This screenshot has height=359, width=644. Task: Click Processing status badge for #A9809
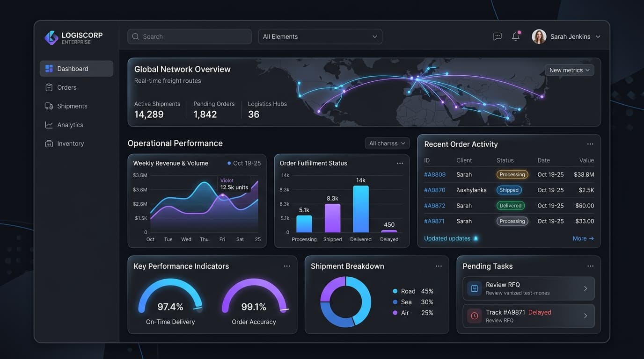click(x=512, y=174)
